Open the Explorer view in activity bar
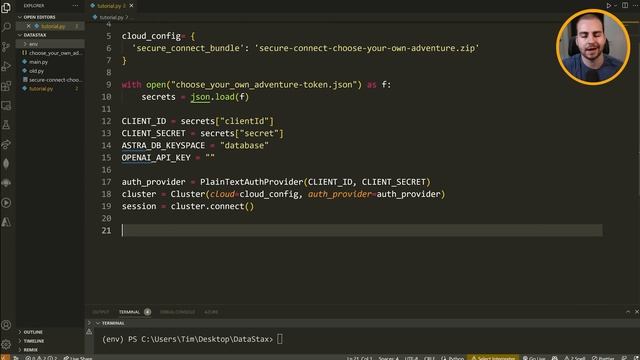Viewport: 640px width, 360px height. point(6,8)
